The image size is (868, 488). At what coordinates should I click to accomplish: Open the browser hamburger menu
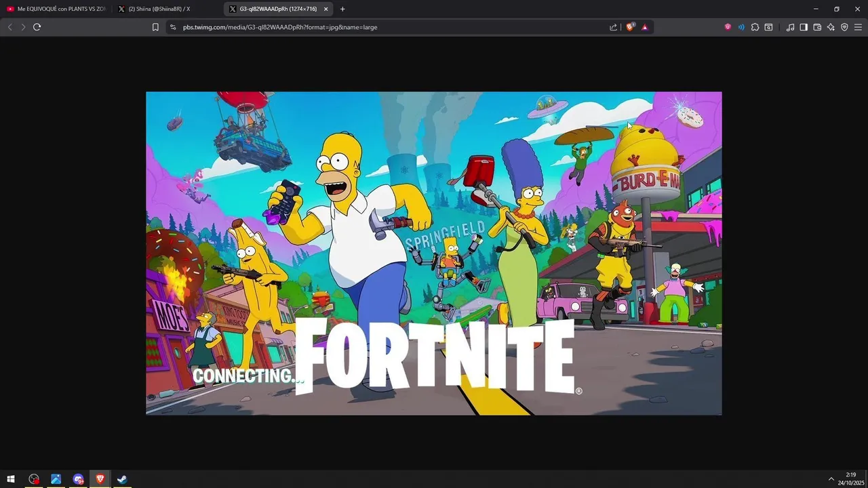858,27
